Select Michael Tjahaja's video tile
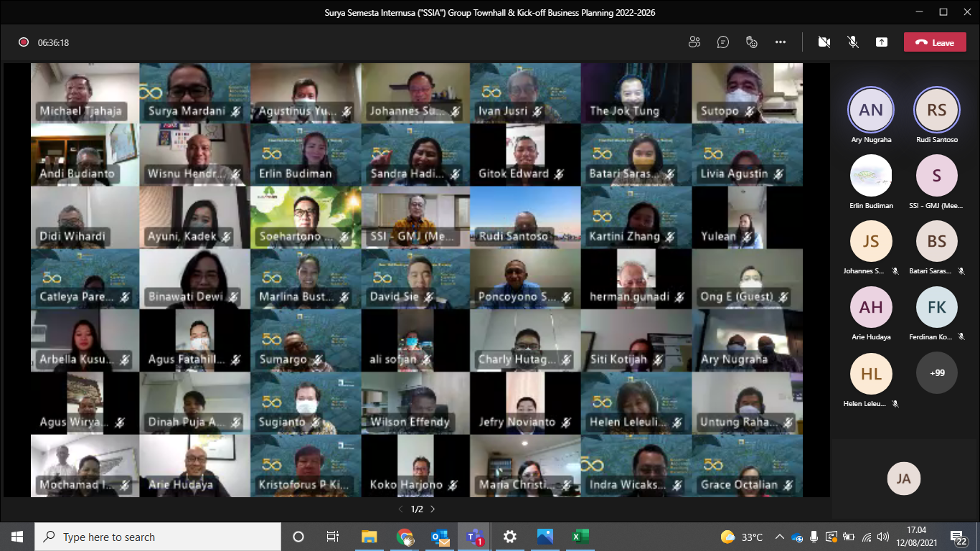 point(85,93)
